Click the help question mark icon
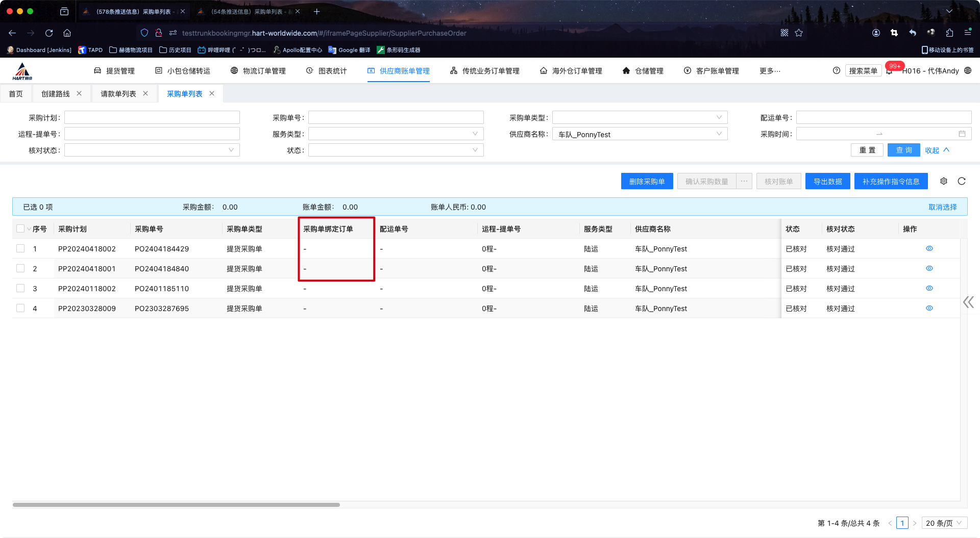Screen dimensions: 980x538 click(836, 71)
